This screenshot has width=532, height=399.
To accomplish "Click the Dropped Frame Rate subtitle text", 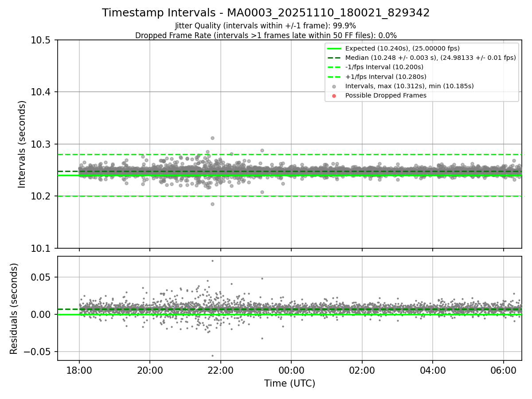I will pyautogui.click(x=266, y=35).
